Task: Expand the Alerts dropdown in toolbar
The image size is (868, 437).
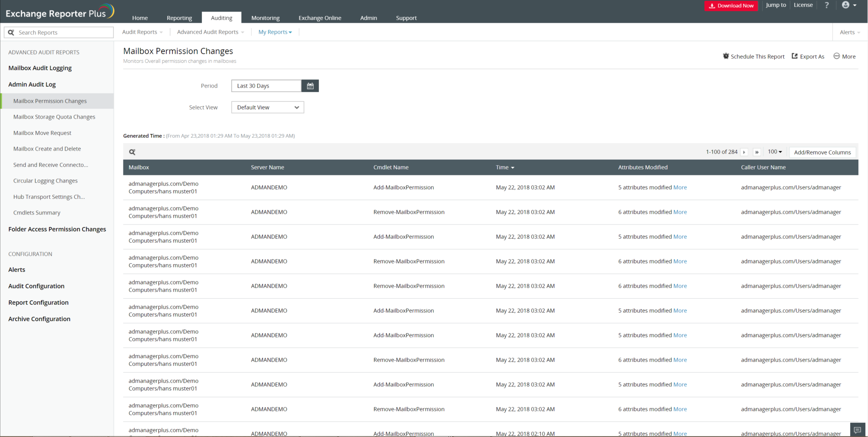Action: 850,32
